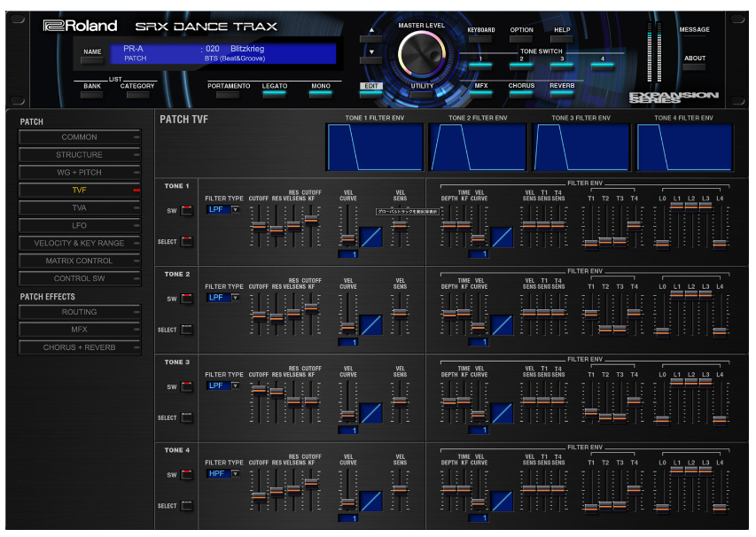Open Tone 4 velocity curve graphic
The height and width of the screenshot is (537, 756).
pyautogui.click(x=371, y=502)
